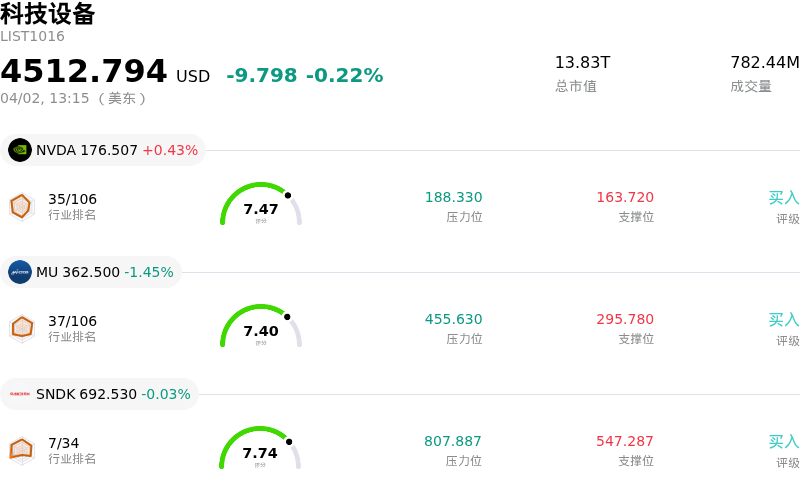Open NVDA industry ranking radar icon
This screenshot has width=800, height=488.
[x=21, y=206]
